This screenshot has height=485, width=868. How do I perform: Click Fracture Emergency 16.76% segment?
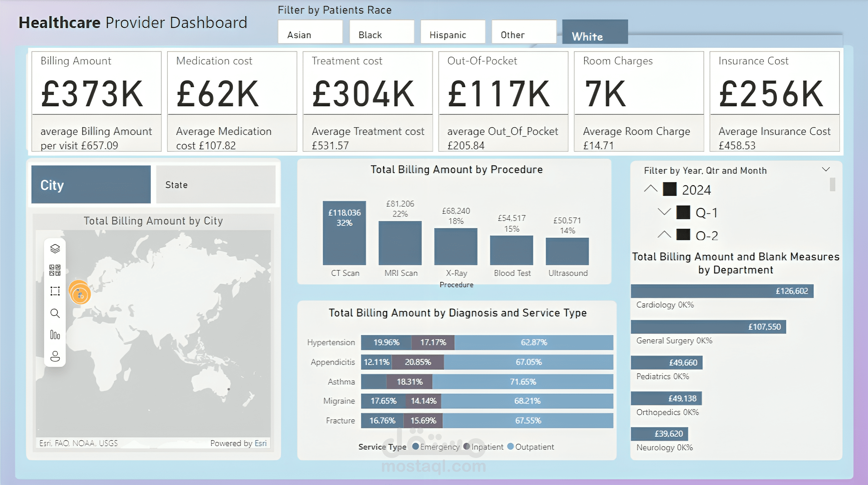[382, 420]
